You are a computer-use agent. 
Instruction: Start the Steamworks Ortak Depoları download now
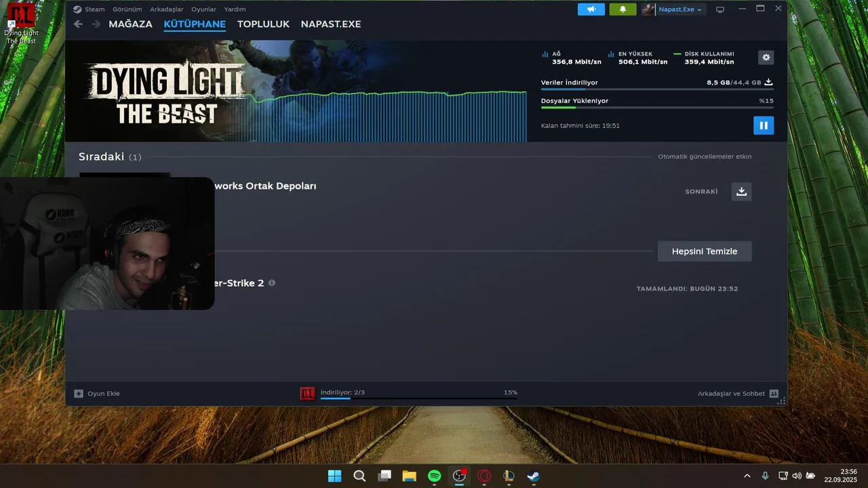point(741,192)
